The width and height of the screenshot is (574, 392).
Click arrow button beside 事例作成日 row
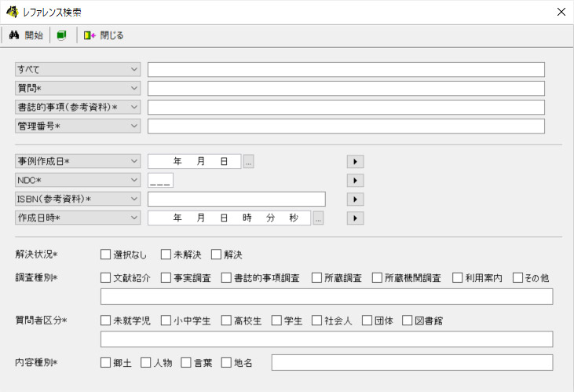[355, 162]
